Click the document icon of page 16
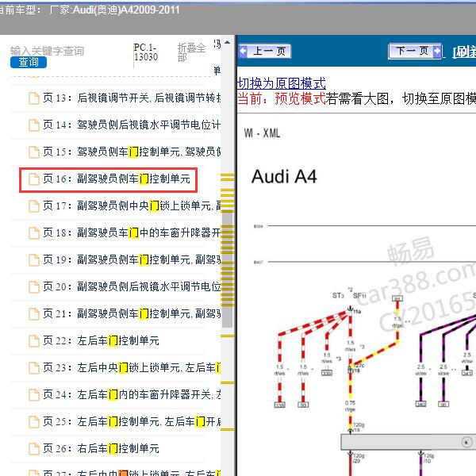This screenshot has width=476, height=476. pos(34,178)
